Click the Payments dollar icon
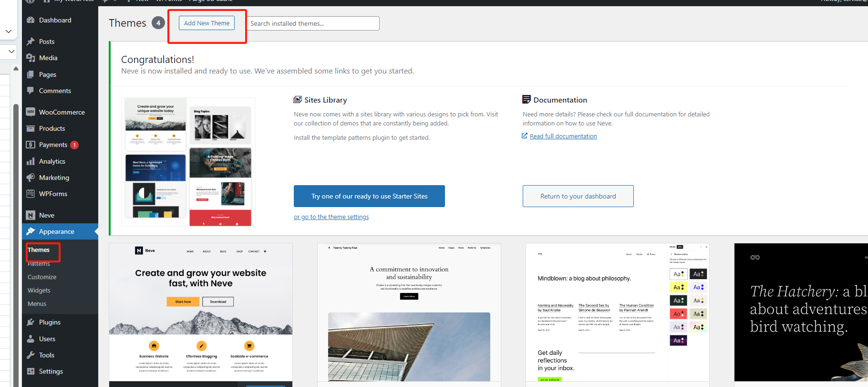This screenshot has width=868, height=387. click(x=31, y=145)
